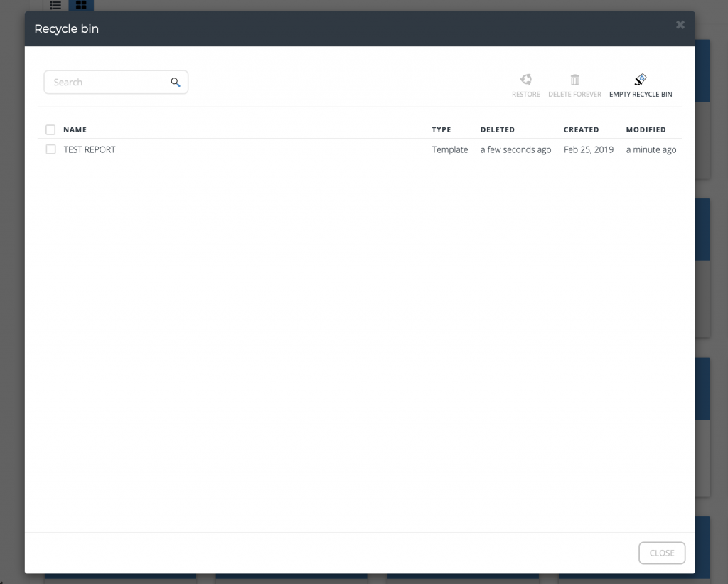Focus the Search input field

tap(107, 83)
